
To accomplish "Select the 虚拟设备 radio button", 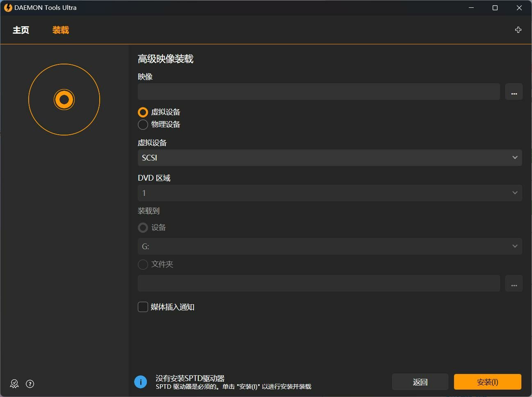I will (x=143, y=112).
